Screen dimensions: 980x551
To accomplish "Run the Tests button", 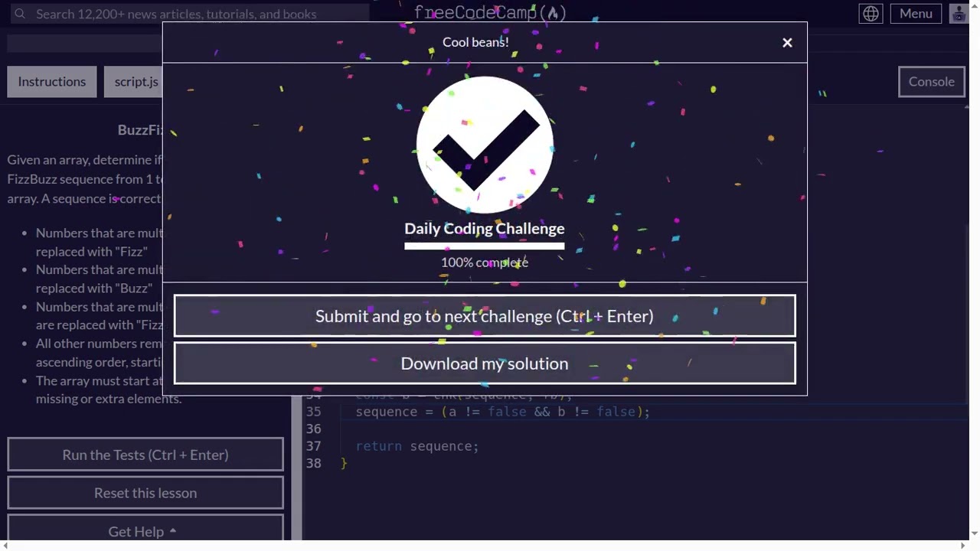I will tap(145, 455).
